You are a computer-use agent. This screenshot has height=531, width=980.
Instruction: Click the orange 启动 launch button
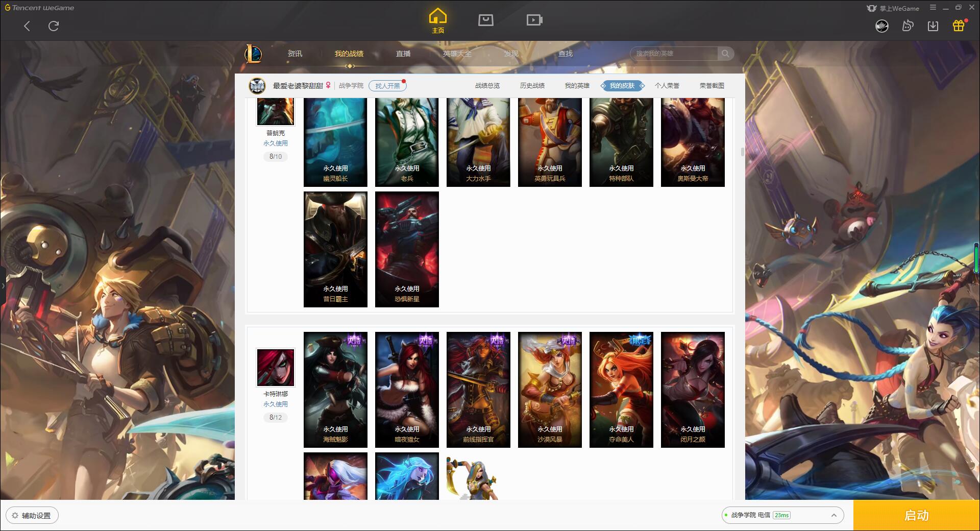tap(916, 515)
